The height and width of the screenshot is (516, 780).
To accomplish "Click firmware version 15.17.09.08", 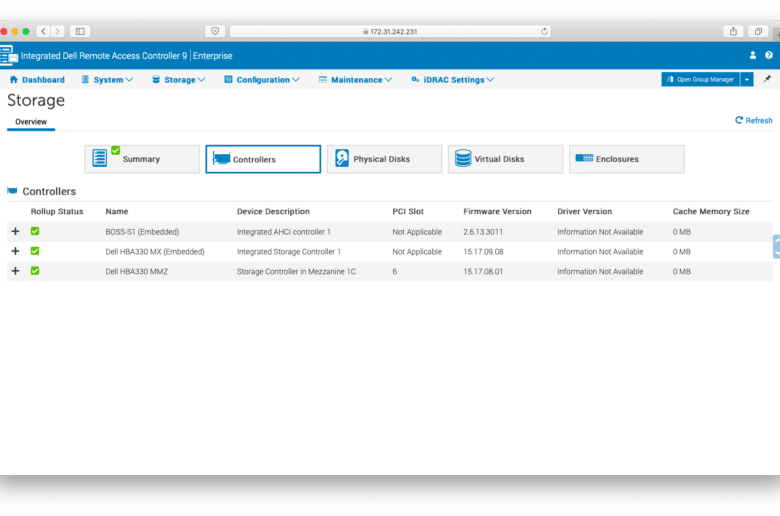I will tap(484, 252).
